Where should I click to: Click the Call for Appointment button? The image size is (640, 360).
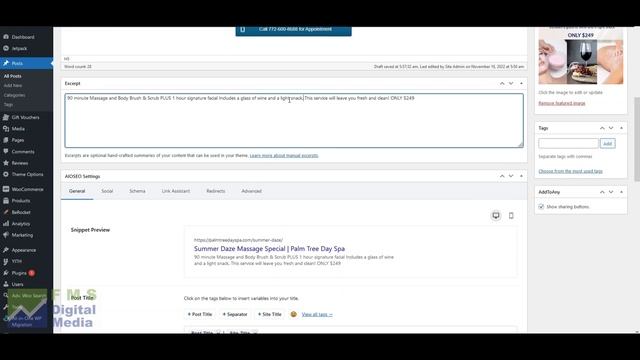point(293,31)
